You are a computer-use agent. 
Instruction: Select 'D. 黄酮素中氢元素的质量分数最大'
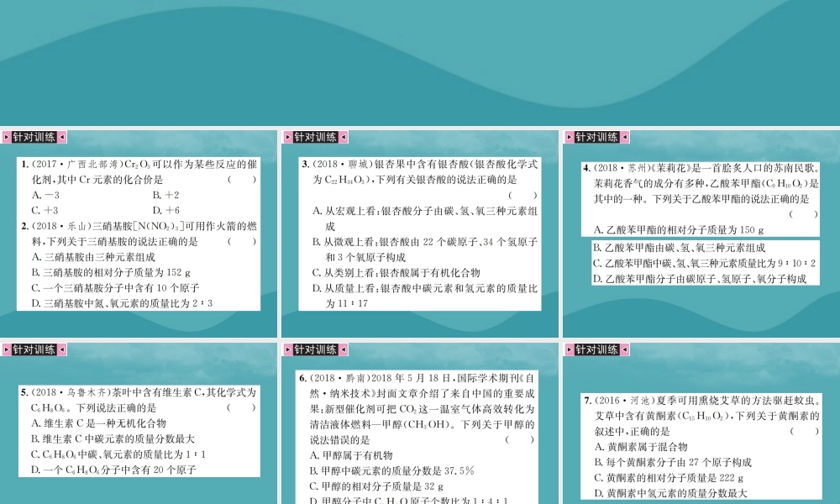(670, 494)
